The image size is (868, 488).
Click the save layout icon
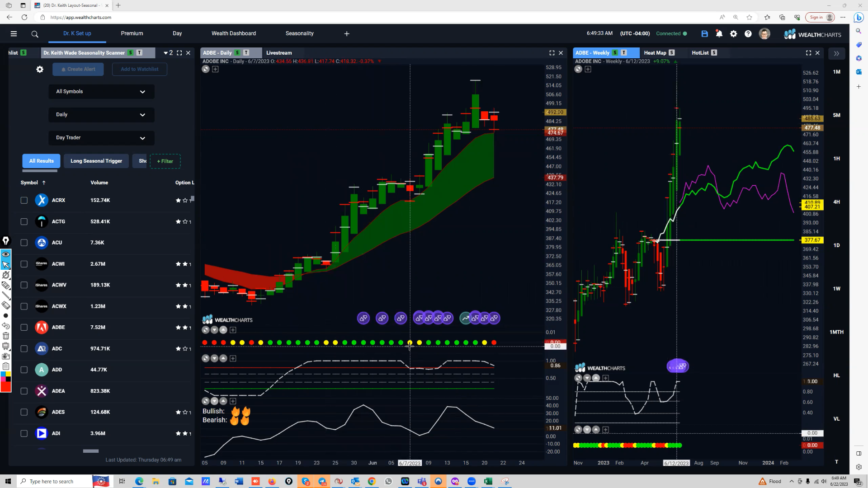click(704, 33)
